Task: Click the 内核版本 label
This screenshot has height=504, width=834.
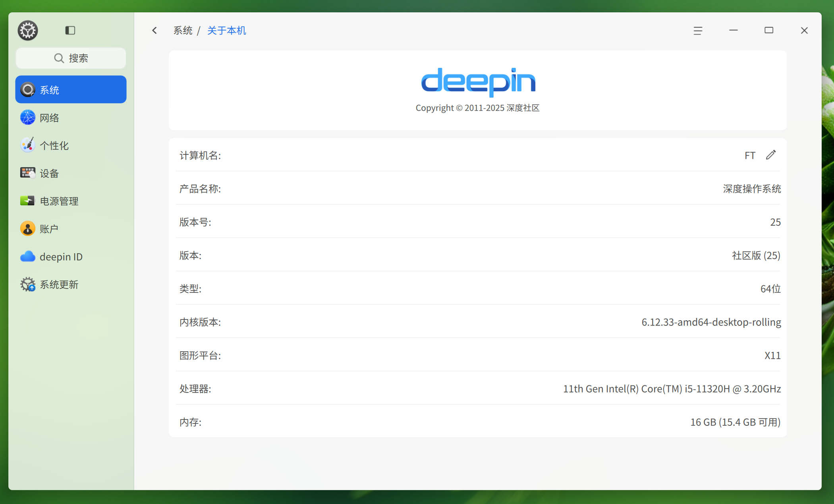Action: point(200,322)
